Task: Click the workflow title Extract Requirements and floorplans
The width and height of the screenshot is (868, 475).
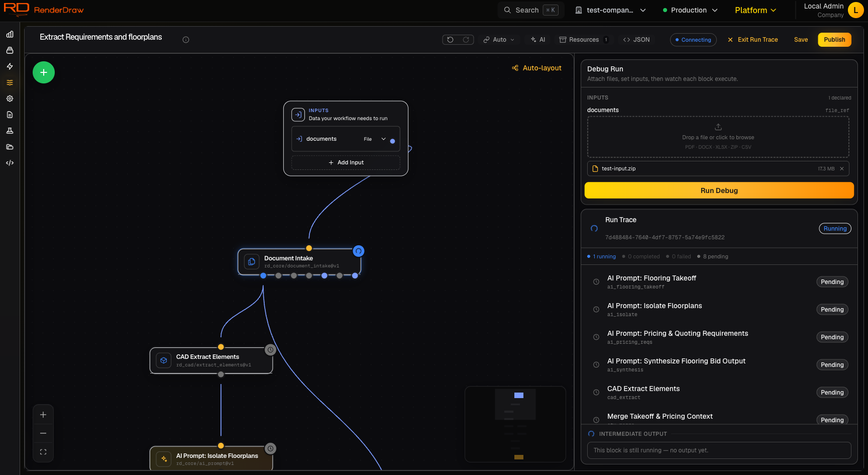Action: pos(101,37)
